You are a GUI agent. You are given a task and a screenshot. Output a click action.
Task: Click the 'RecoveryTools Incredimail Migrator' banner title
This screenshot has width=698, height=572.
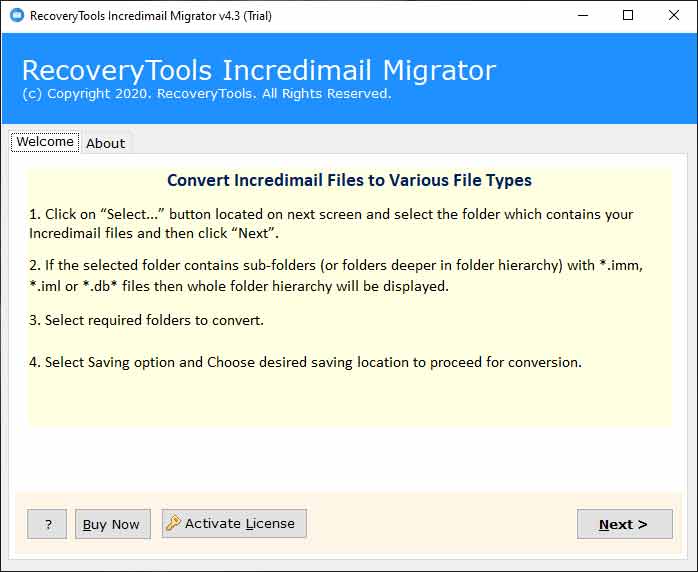coord(259,70)
